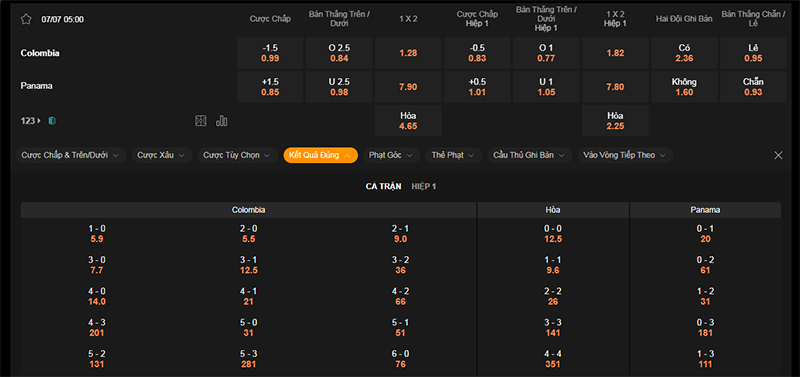The image size is (800, 377).
Task: Click the teal live stream icon beside 123
Action: [52, 121]
